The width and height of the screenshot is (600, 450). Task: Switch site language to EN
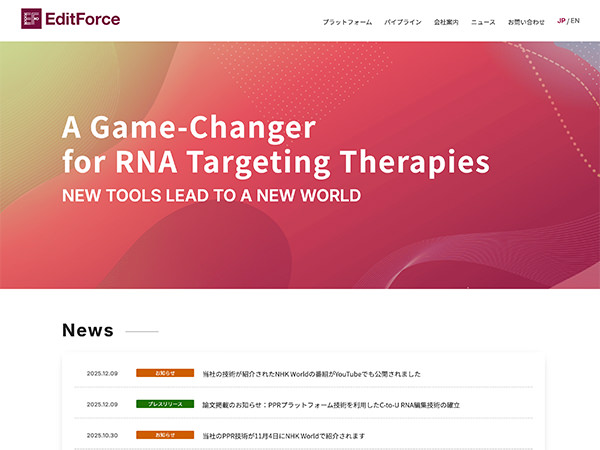(x=575, y=21)
